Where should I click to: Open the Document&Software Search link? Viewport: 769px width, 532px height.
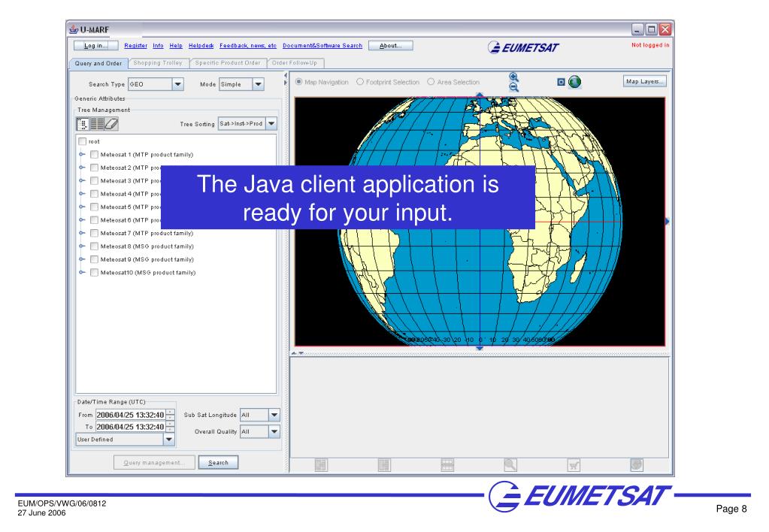[322, 46]
